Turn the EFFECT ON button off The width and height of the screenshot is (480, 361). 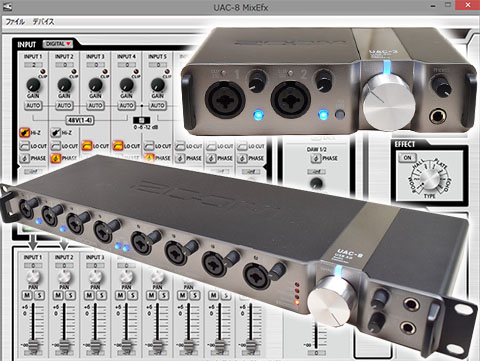coord(407,158)
